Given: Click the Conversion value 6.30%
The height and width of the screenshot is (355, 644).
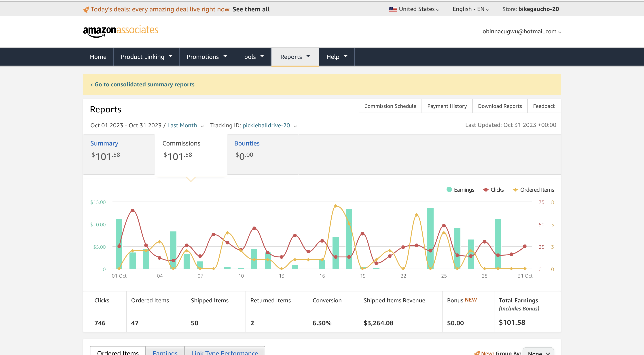Looking at the screenshot, I should tap(322, 323).
